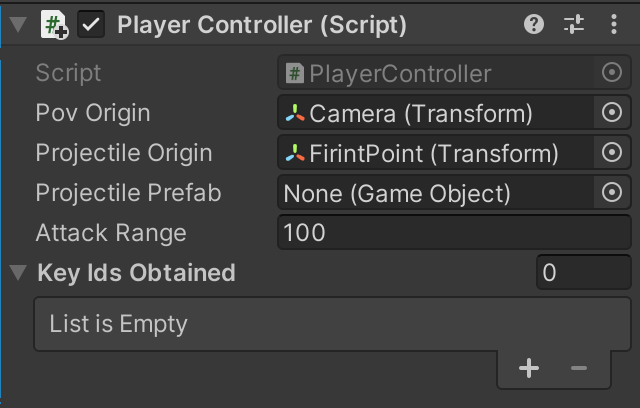Viewport: 640px width, 408px height.
Task: Collapse the Player Controller component foldout
Action: point(17,26)
